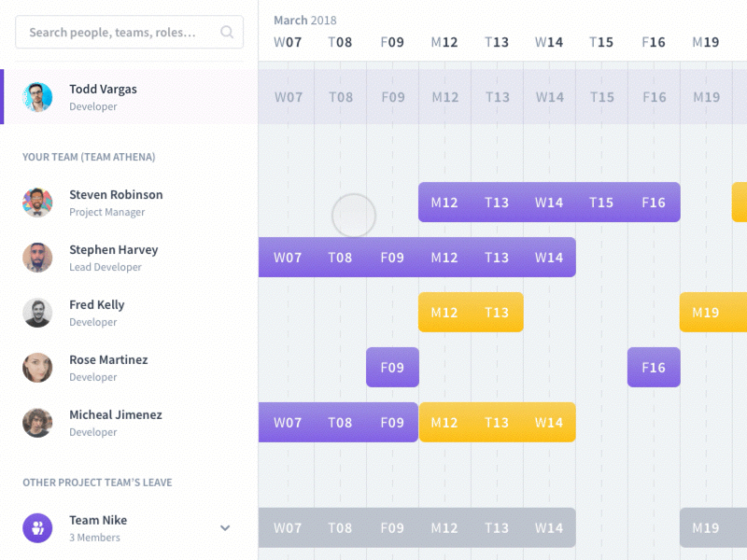Select the Team Nike group icon
Screen dimensions: 747x560
click(37, 528)
